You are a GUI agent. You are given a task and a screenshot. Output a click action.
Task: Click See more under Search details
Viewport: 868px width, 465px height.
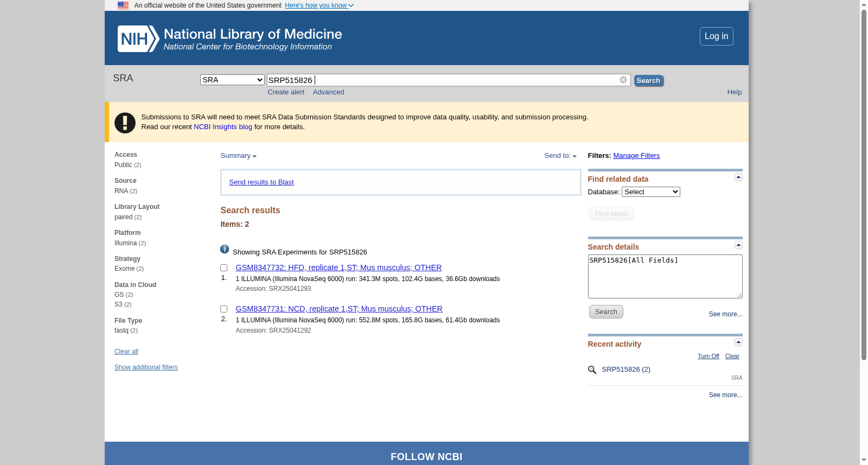pos(725,314)
